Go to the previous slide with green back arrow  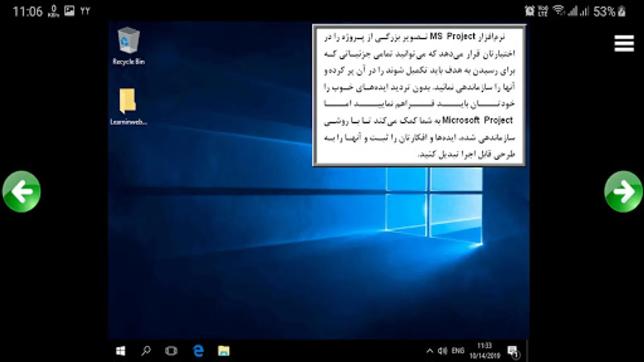click(21, 191)
